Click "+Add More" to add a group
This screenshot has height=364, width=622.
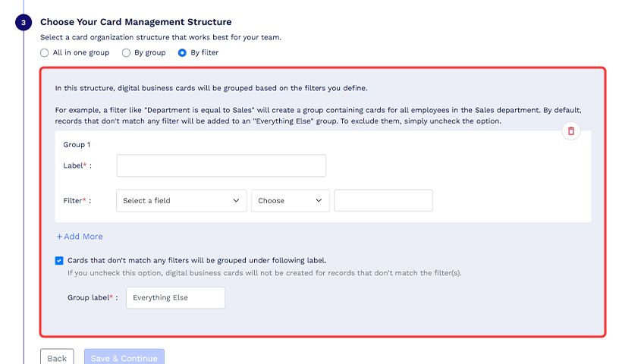[x=80, y=237]
